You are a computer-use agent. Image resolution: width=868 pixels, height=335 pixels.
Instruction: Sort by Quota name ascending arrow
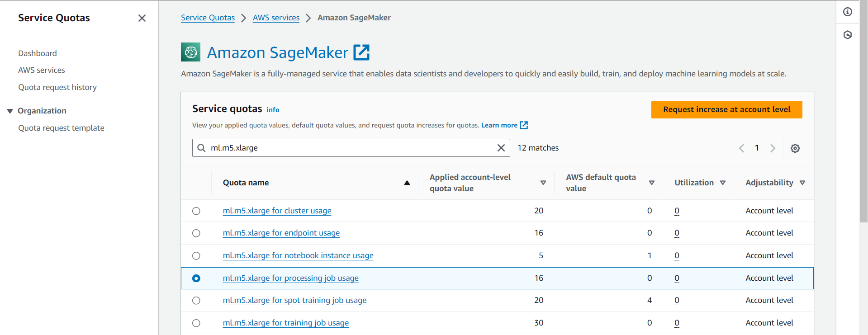coord(407,183)
